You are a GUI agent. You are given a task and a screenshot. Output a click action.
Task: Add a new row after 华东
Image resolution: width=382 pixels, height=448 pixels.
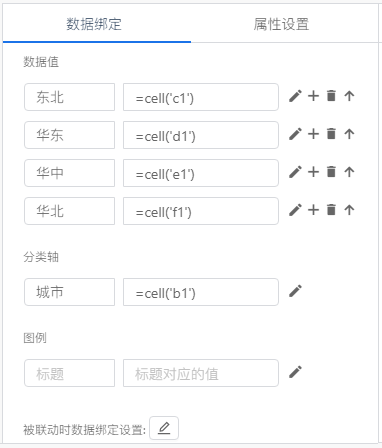(x=313, y=134)
